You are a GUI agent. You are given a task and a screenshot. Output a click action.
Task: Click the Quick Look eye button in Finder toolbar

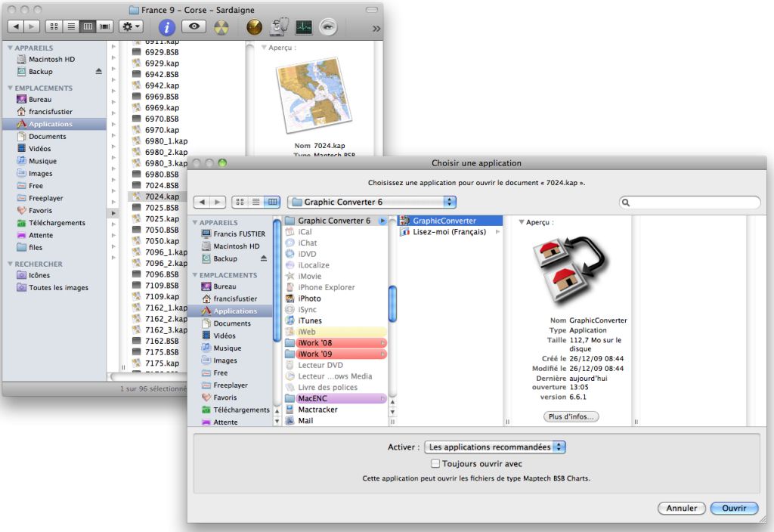point(194,26)
